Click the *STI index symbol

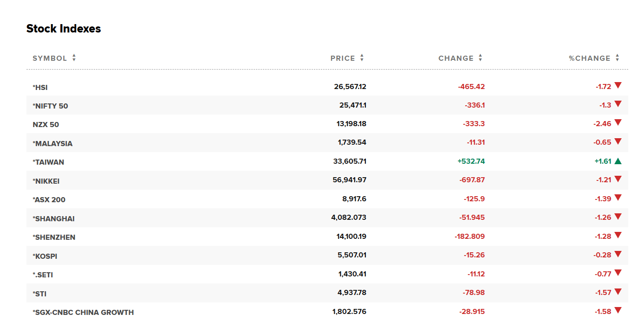pyautogui.click(x=39, y=294)
